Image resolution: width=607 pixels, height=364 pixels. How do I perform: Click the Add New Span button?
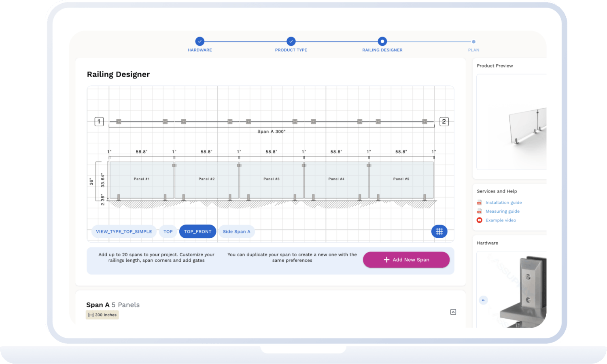tap(406, 260)
